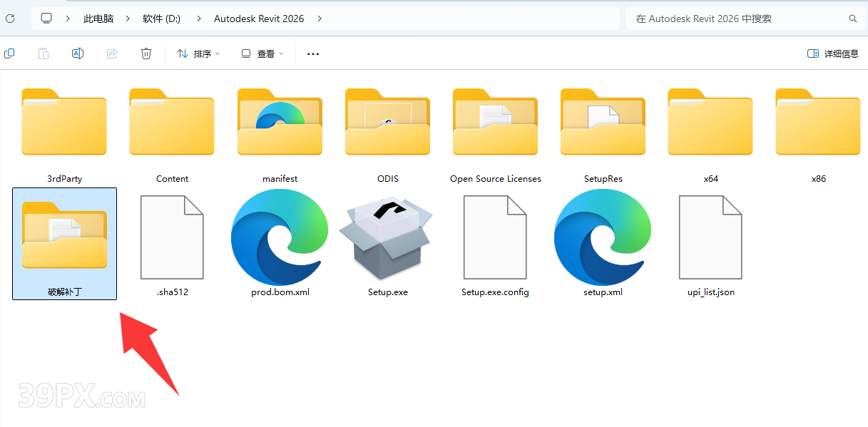Select the prod.bom.xml file
868x427 pixels.
pyautogui.click(x=280, y=244)
